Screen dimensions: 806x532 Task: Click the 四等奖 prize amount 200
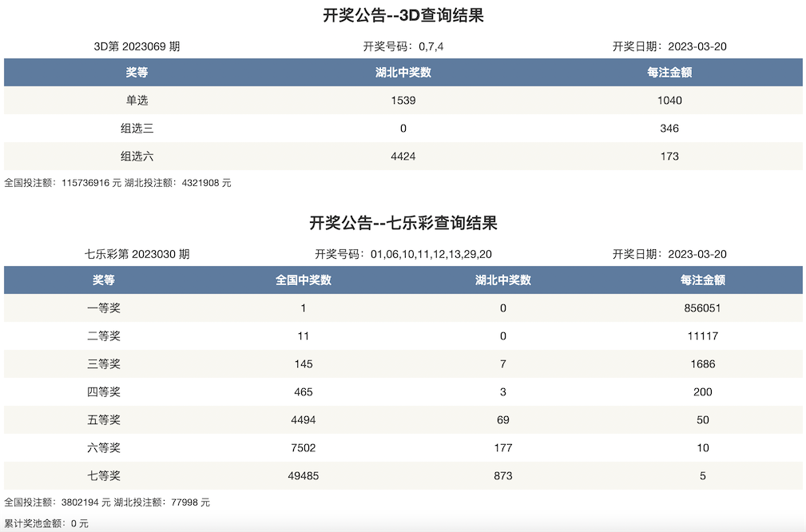point(703,392)
